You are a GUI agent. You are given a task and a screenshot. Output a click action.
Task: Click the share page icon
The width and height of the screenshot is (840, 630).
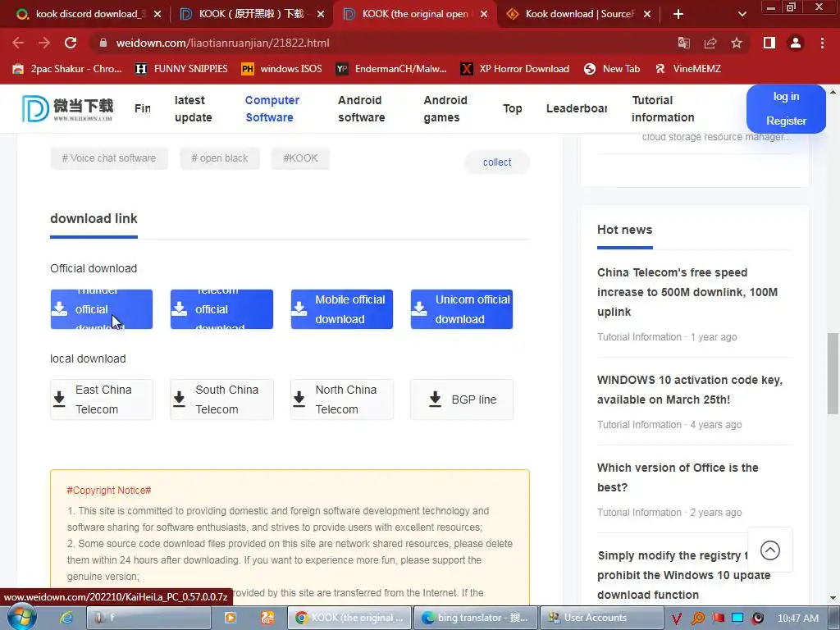point(710,43)
